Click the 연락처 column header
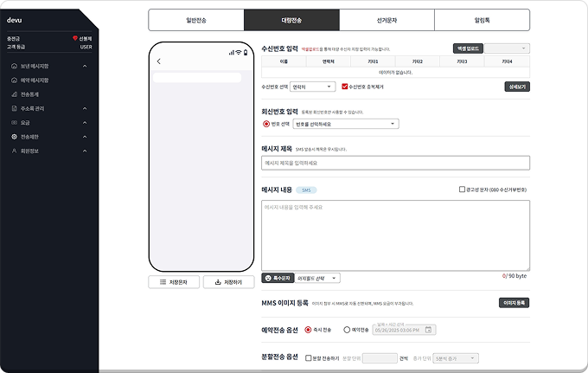Image resolution: width=588 pixels, height=373 pixels. point(329,61)
